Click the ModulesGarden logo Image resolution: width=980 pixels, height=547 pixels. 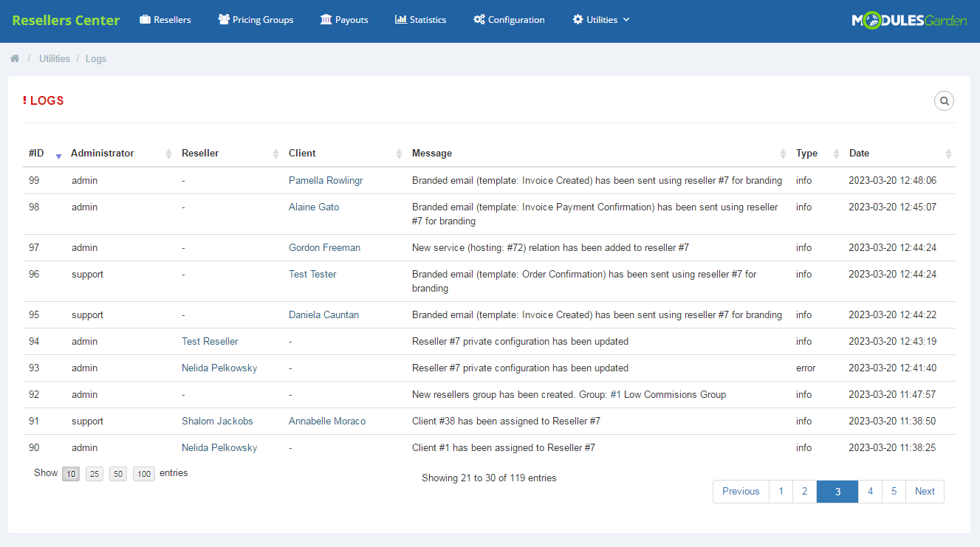coord(909,21)
